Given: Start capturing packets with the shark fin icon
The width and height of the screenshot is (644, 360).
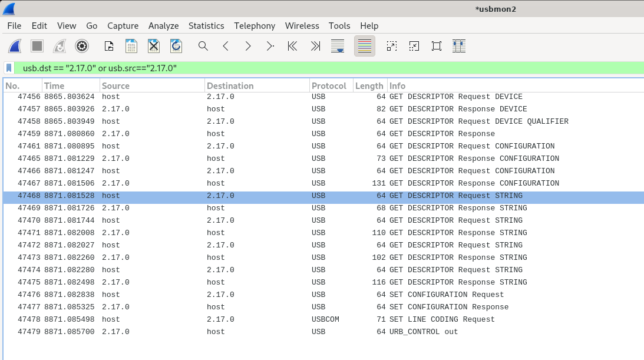Looking at the screenshot, I should 15,46.
